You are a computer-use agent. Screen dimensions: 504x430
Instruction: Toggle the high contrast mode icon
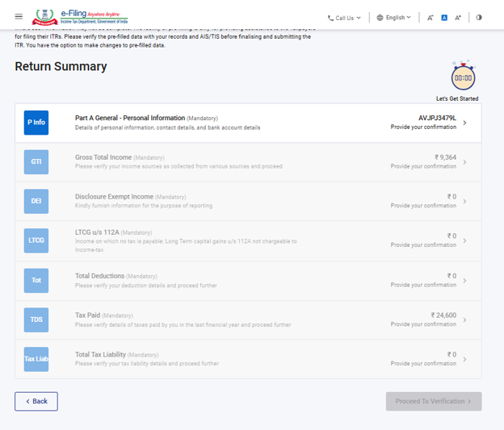(x=479, y=17)
